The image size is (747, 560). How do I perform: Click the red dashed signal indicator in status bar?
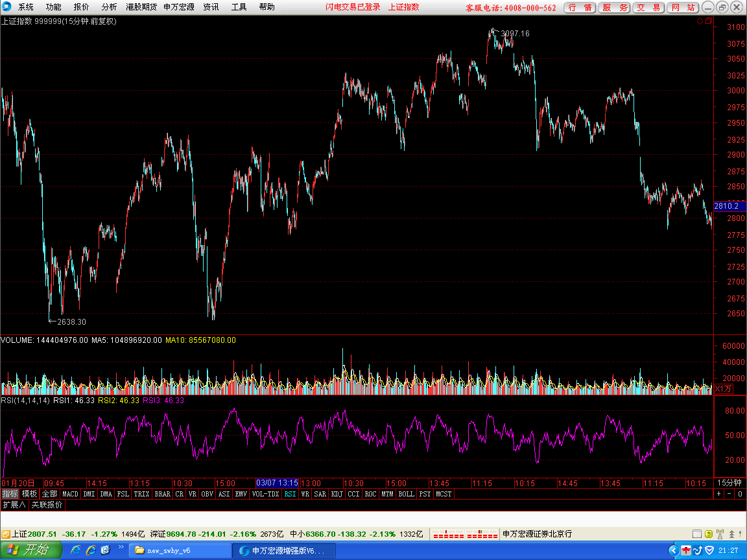click(x=464, y=534)
